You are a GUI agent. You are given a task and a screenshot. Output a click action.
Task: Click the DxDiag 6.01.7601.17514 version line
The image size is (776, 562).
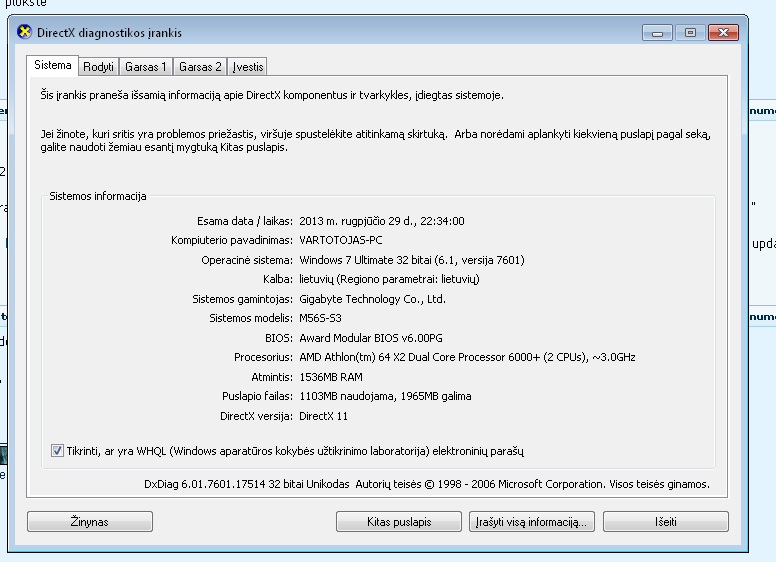click(427, 484)
